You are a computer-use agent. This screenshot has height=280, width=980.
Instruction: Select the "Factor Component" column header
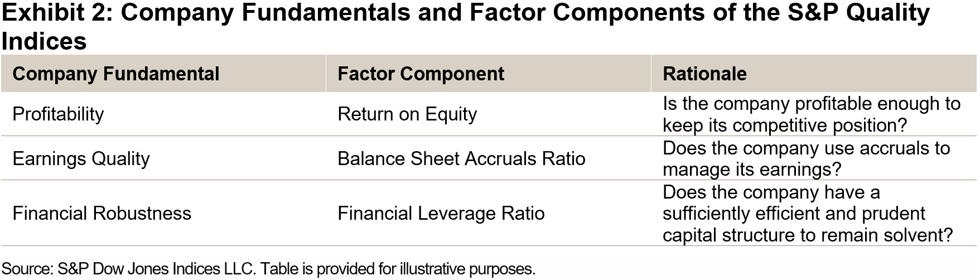(x=421, y=74)
